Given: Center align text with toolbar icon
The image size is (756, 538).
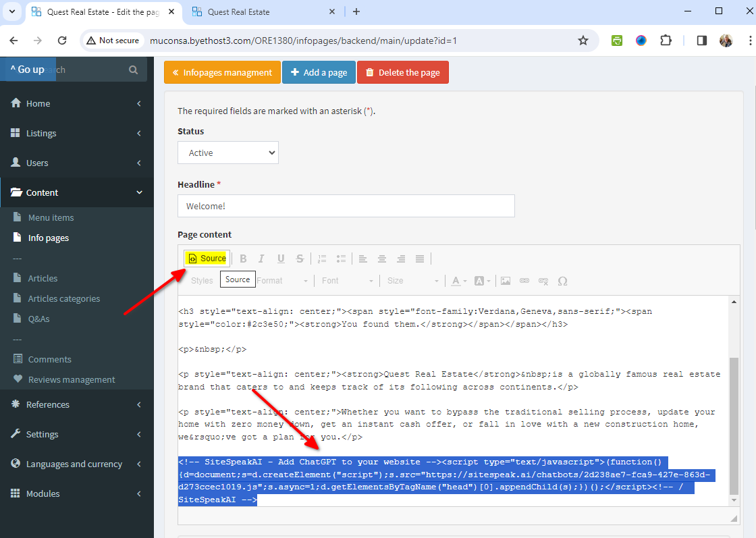Looking at the screenshot, I should point(382,259).
